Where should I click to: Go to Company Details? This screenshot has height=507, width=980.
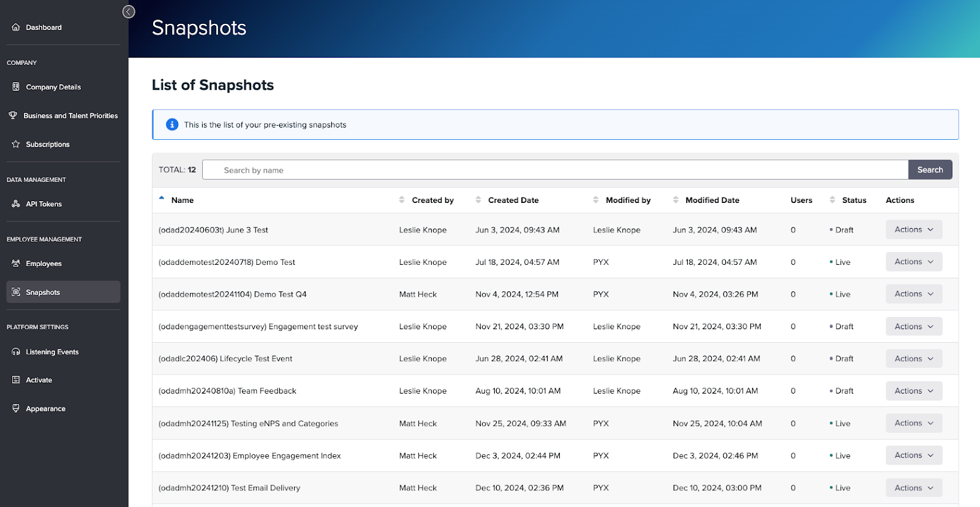pos(53,87)
